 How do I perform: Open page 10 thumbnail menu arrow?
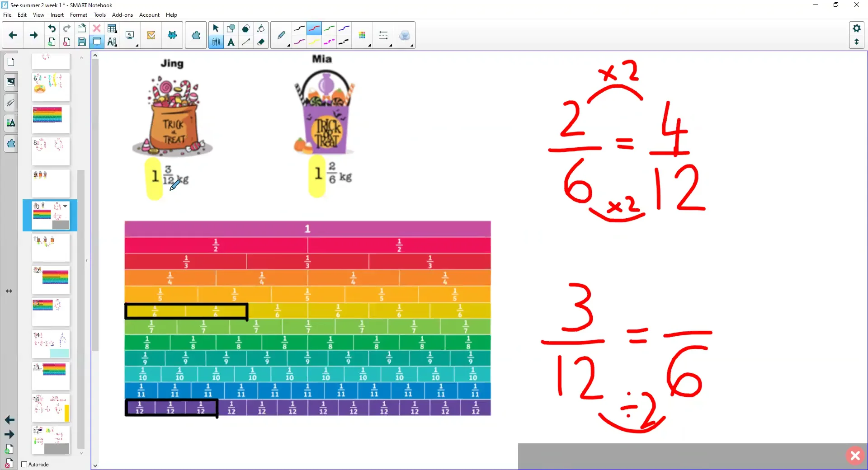(66, 206)
